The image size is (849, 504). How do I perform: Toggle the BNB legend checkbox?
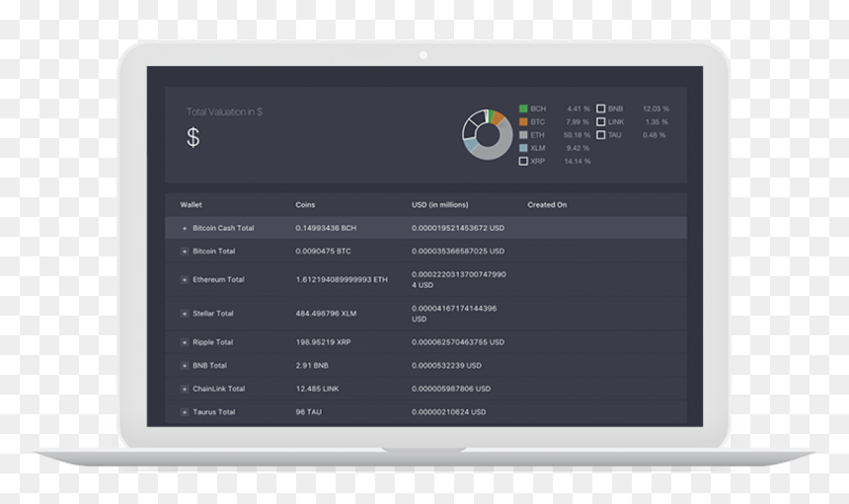click(600, 108)
